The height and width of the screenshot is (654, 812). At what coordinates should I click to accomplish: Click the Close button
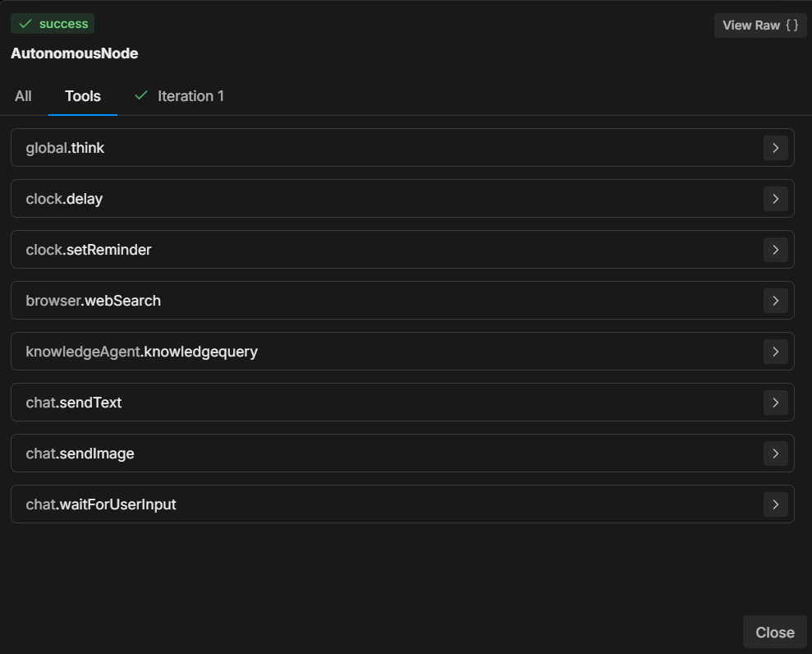click(x=775, y=633)
